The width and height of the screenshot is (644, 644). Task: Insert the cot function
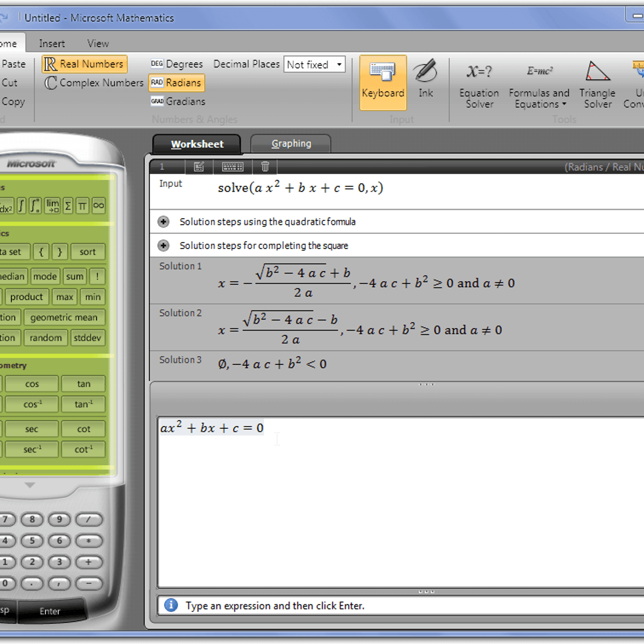(84, 429)
